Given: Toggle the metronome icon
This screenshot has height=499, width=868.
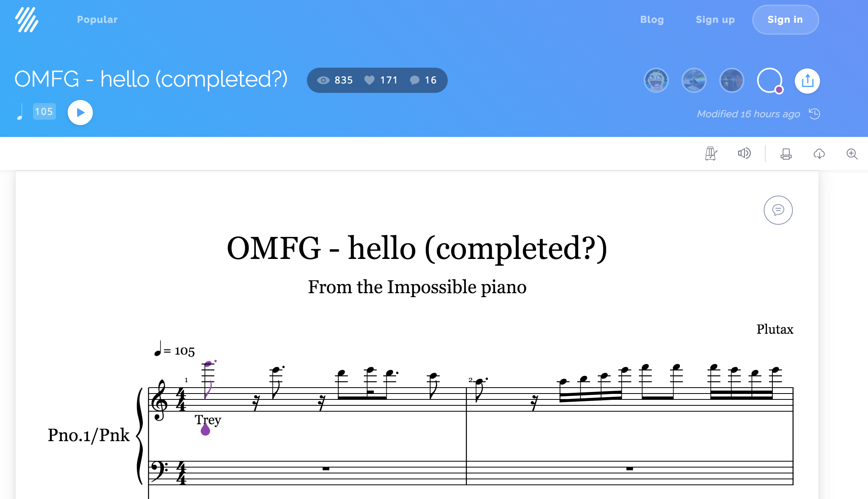Looking at the screenshot, I should (x=711, y=153).
